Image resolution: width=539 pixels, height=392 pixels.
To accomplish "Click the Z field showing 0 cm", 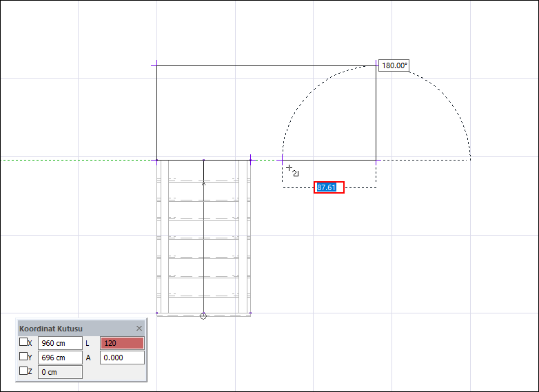I will click(x=59, y=372).
